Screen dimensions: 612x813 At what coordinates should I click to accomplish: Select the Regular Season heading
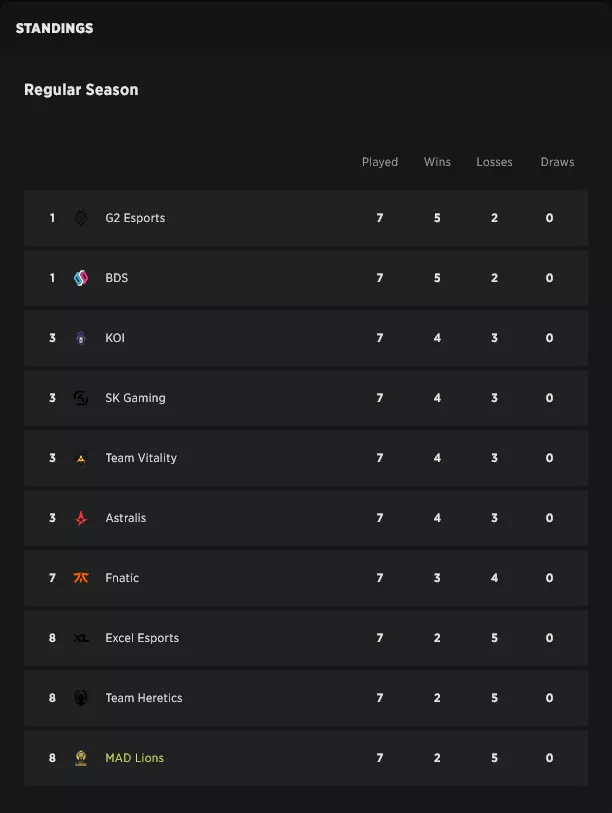coord(81,89)
